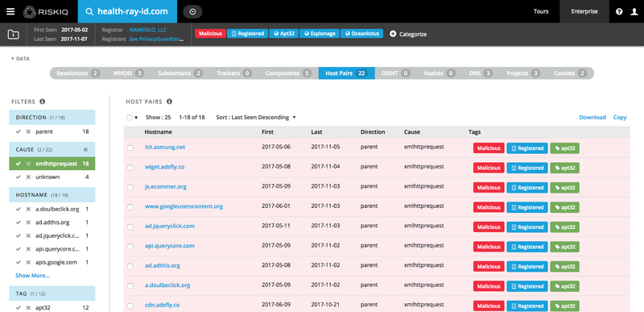Screen dimensions: 644x312
Task: Open the search history clock button
Action: click(x=192, y=11)
